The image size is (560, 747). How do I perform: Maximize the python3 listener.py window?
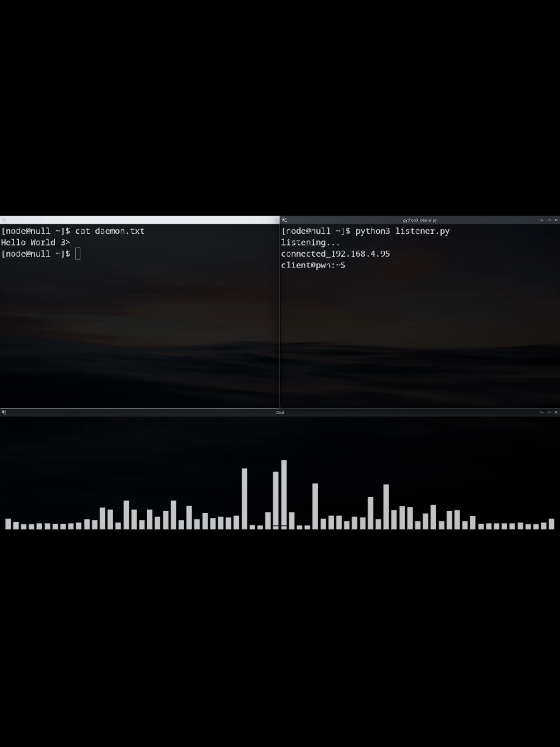(549, 220)
